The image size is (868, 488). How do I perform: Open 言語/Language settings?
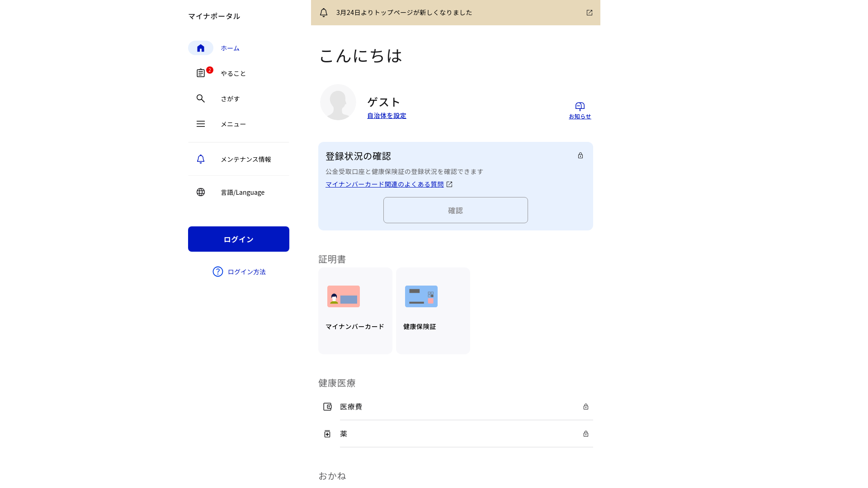pos(243,192)
